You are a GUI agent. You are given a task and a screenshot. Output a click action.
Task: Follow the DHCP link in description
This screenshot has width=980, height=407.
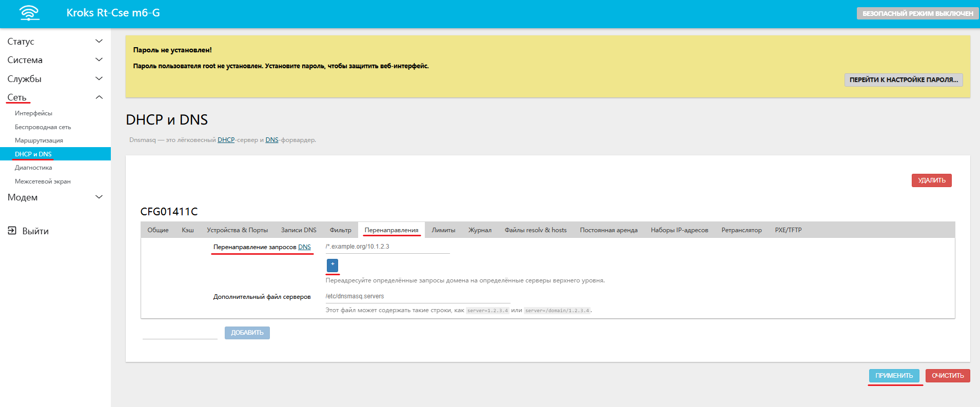226,140
